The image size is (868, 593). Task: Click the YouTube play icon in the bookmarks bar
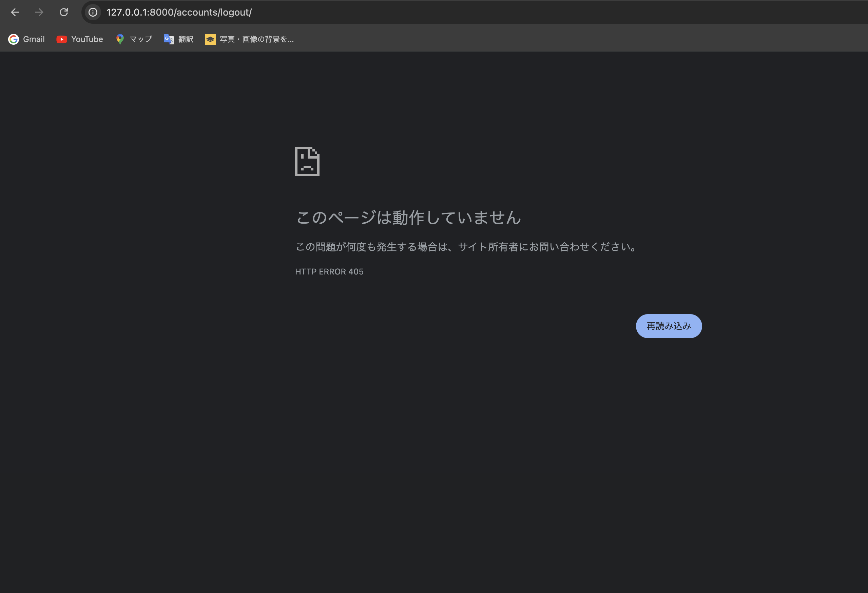62,39
